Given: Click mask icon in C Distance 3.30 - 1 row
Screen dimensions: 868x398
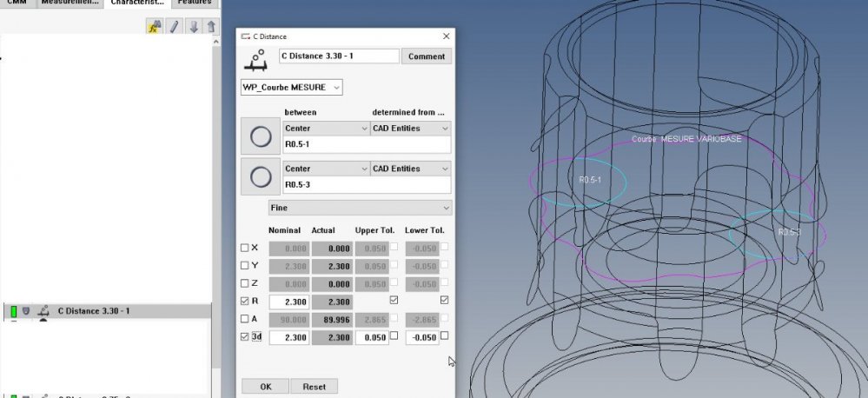Looking at the screenshot, I should click(26, 311).
